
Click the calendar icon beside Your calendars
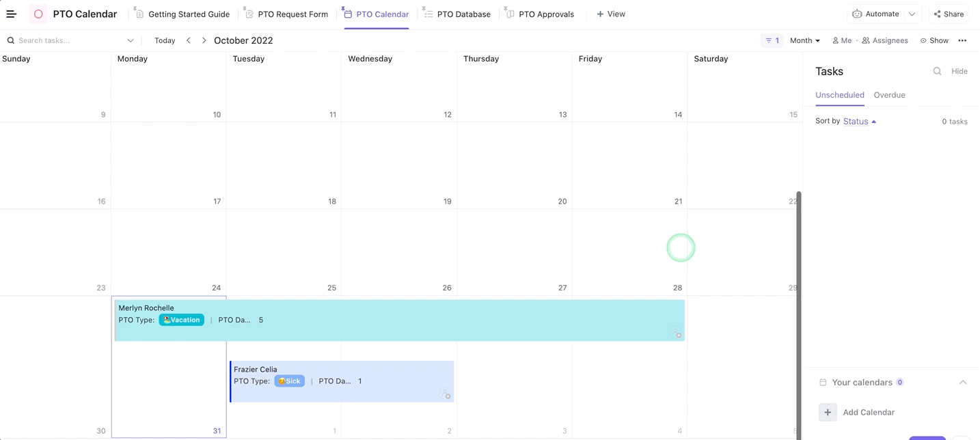(823, 383)
